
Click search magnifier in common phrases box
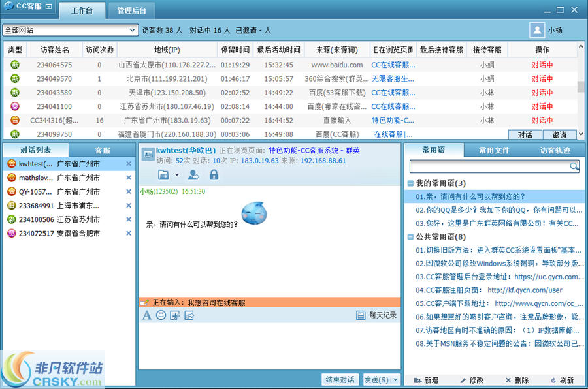(x=574, y=166)
